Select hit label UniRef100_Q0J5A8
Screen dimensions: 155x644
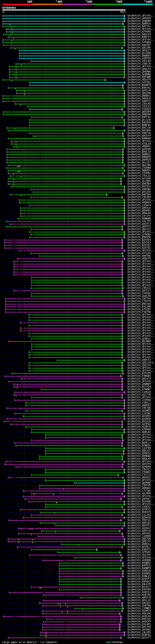pyautogui.click(x=139, y=53)
